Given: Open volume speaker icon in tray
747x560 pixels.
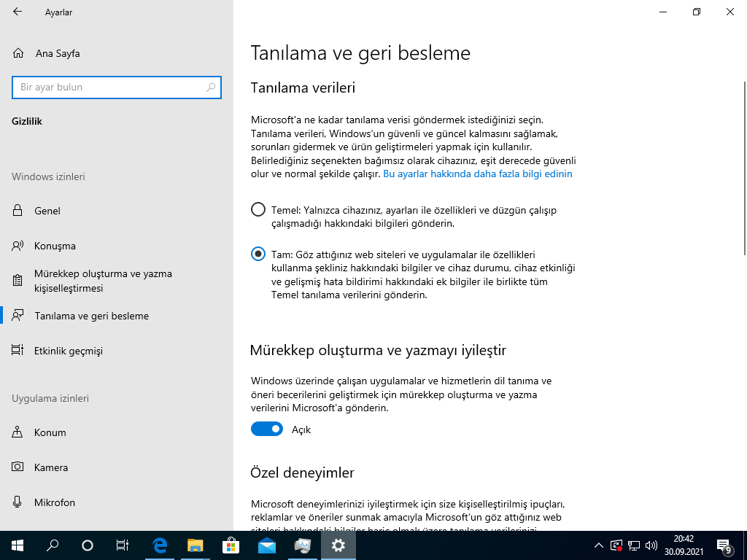Looking at the screenshot, I should tap(651, 545).
